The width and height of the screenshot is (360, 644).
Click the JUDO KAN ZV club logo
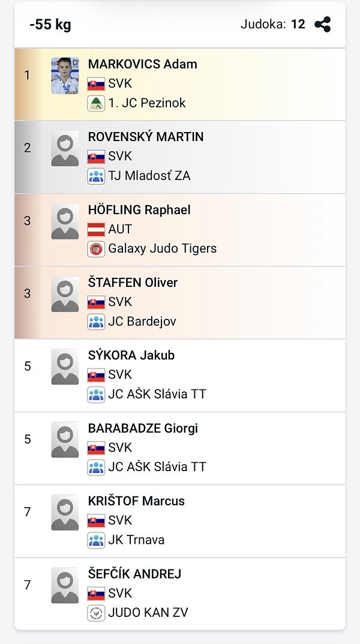click(x=96, y=613)
